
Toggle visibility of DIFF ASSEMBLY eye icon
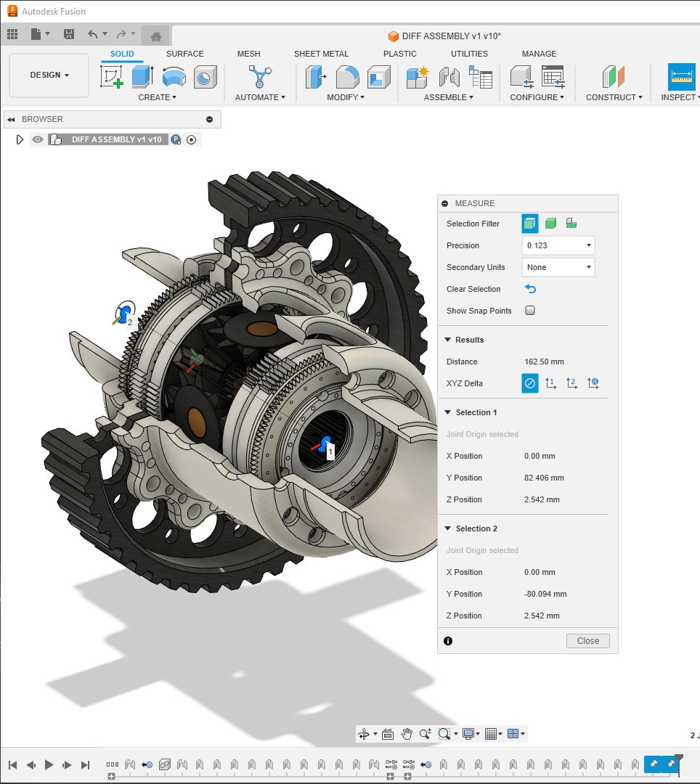pos(38,139)
